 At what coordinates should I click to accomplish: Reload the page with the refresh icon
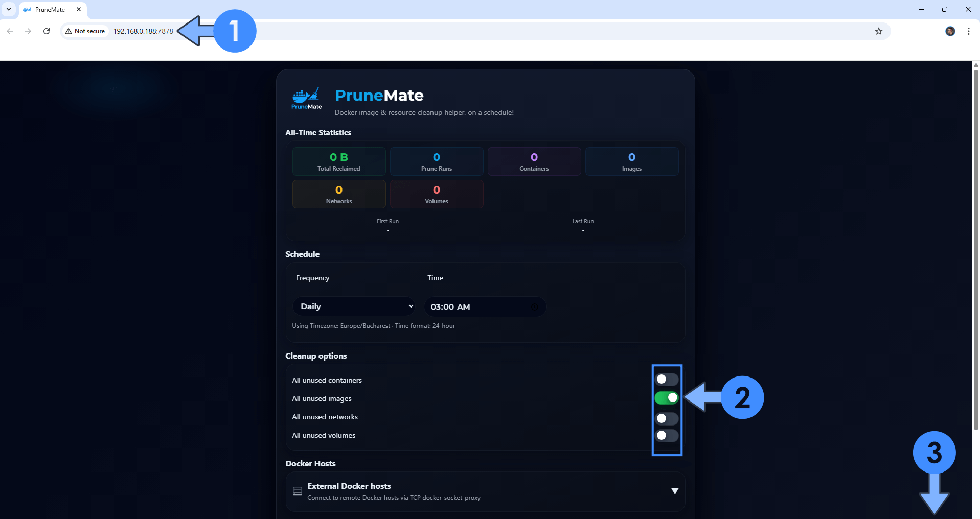(x=47, y=31)
